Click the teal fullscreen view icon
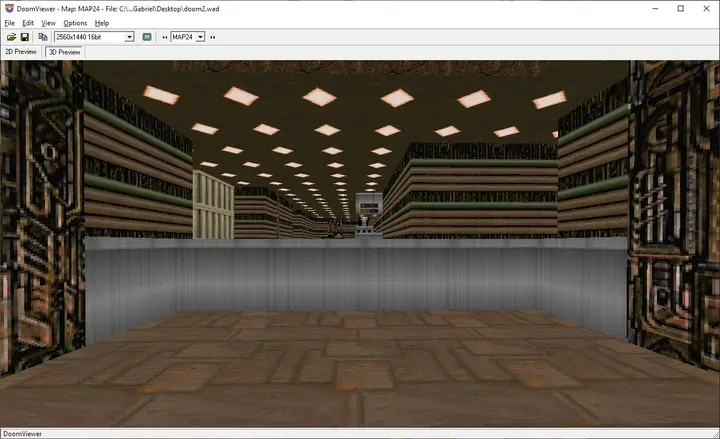 point(147,37)
